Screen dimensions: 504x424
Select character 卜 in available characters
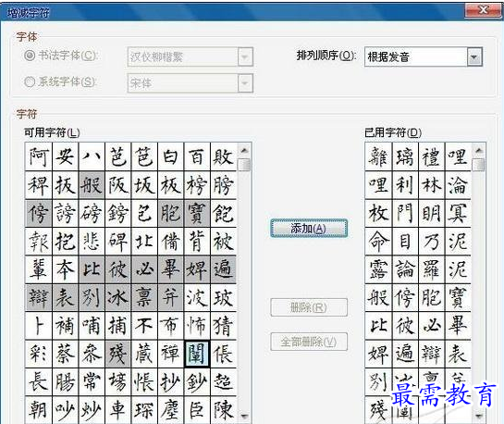coord(39,326)
